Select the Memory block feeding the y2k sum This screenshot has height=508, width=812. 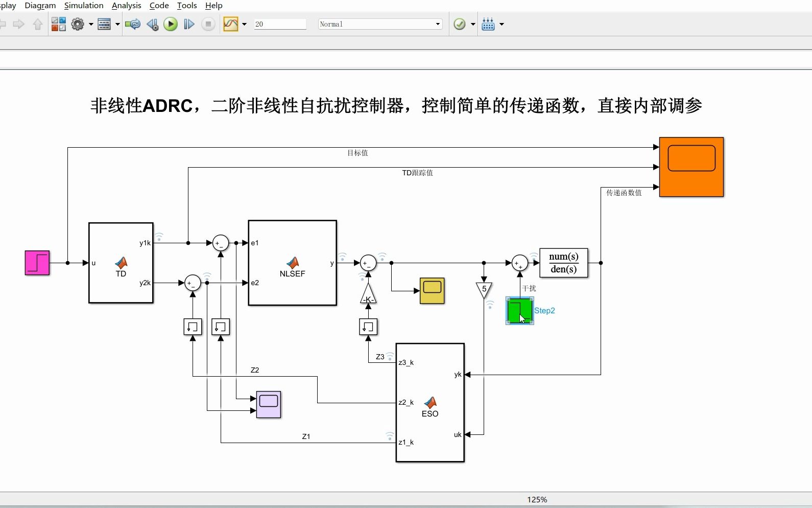pyautogui.click(x=193, y=327)
